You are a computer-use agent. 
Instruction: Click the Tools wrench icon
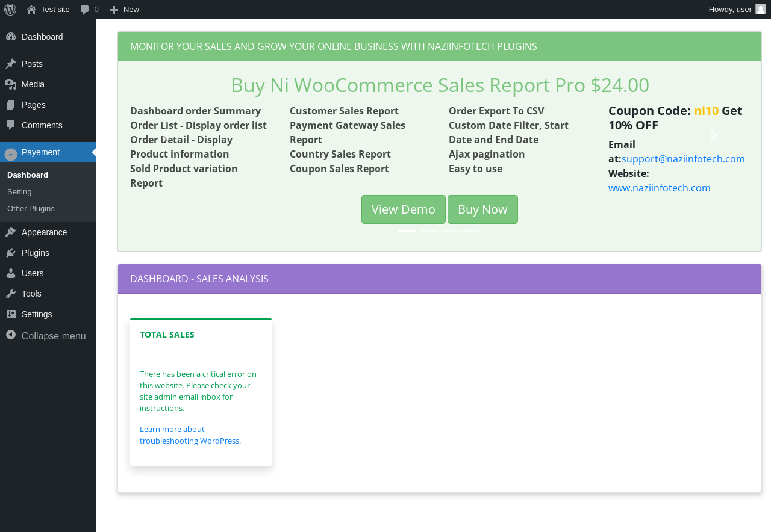(11, 294)
